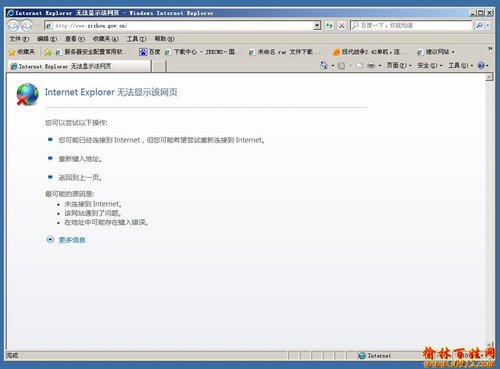Open the 页面(P) command bar menu
The width and height of the screenshot is (500, 369).
tap(399, 65)
